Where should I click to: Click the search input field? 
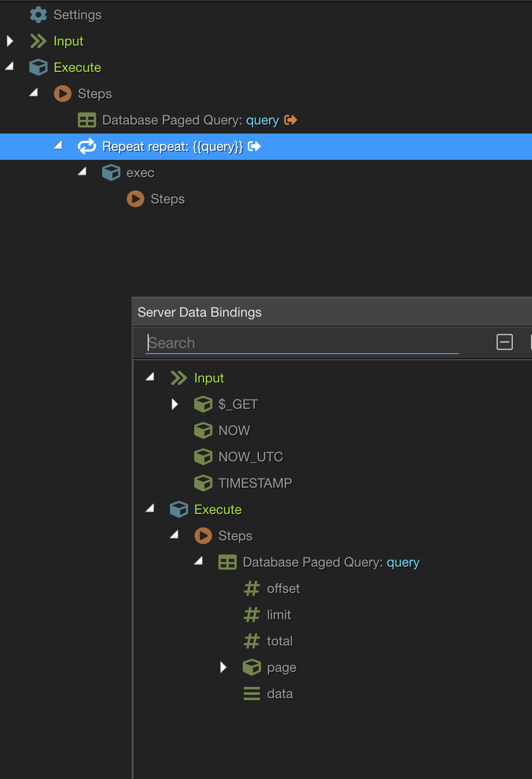[302, 342]
